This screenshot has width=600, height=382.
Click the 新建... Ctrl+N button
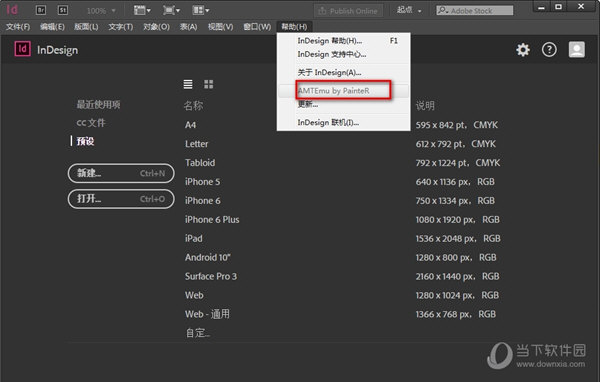[x=121, y=173]
